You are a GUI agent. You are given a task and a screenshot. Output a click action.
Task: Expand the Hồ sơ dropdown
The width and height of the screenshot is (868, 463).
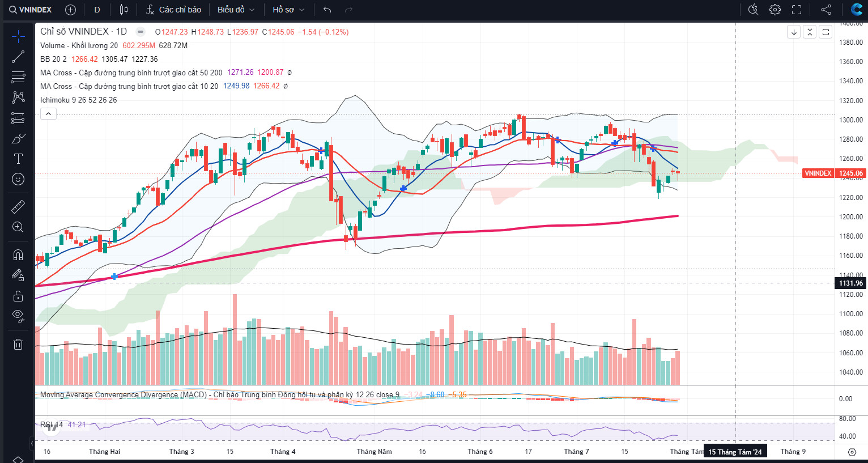click(x=288, y=10)
